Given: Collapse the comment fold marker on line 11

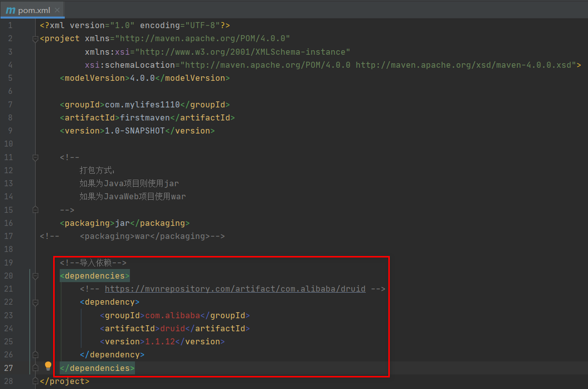Looking at the screenshot, I should tap(35, 158).
